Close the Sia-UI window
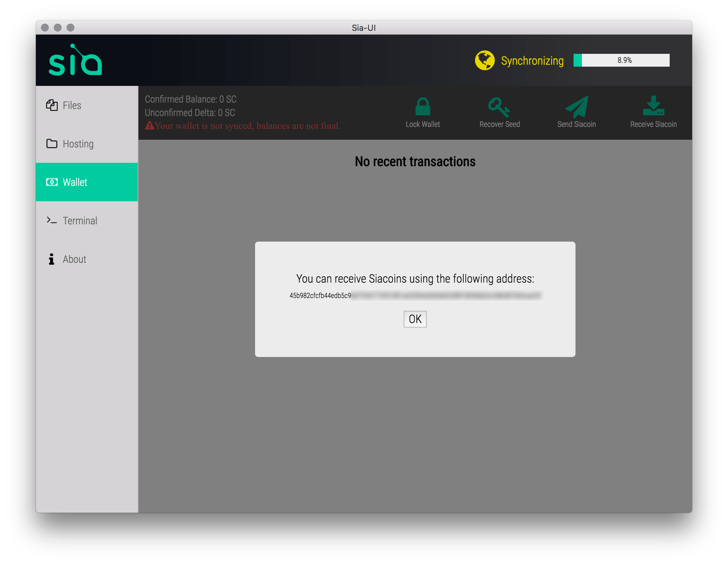 point(45,28)
